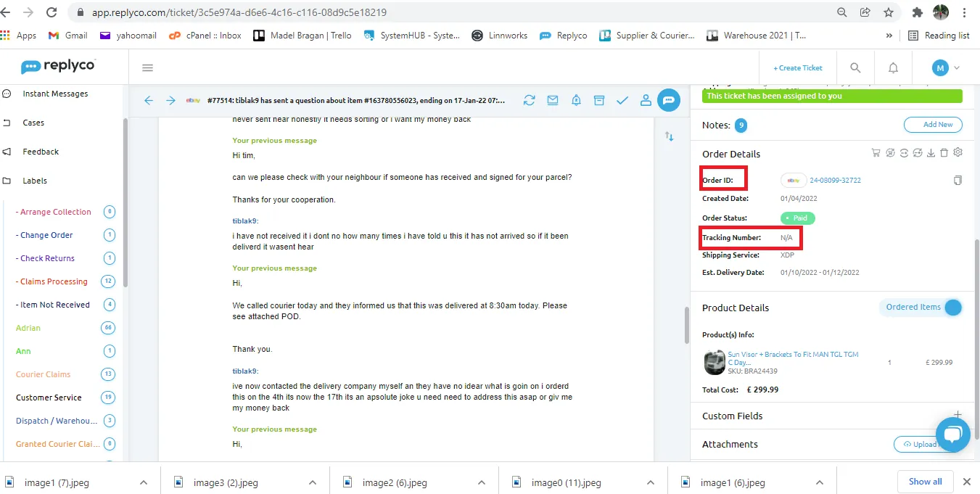Go to next ticket with right arrow
Image resolution: width=980 pixels, height=494 pixels.
click(x=170, y=101)
